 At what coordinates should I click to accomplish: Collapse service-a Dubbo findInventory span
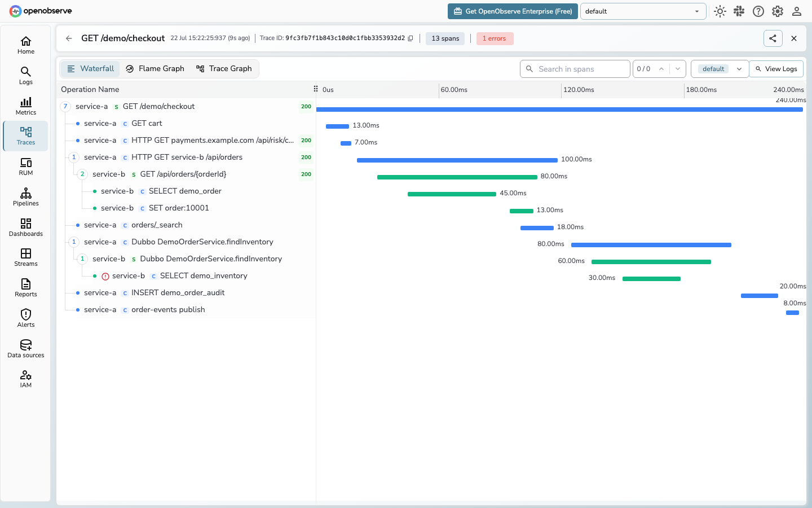coord(74,242)
